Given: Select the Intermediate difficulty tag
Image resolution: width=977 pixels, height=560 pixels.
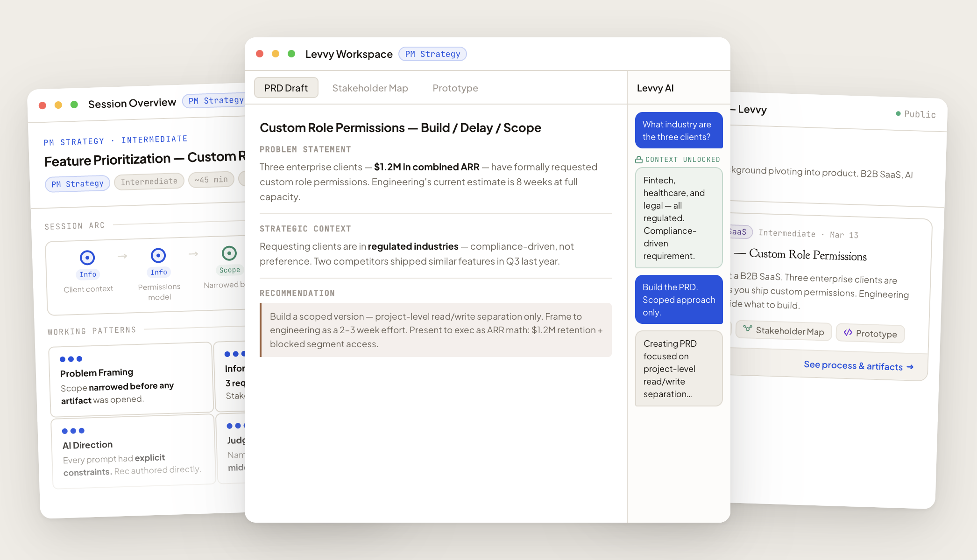Looking at the screenshot, I should click(149, 181).
